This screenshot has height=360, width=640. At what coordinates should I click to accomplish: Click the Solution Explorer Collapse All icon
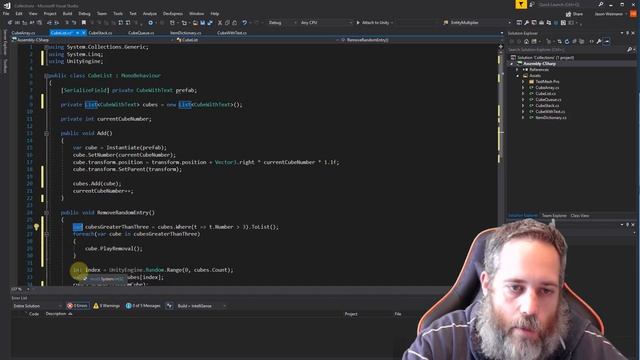[x=575, y=41]
